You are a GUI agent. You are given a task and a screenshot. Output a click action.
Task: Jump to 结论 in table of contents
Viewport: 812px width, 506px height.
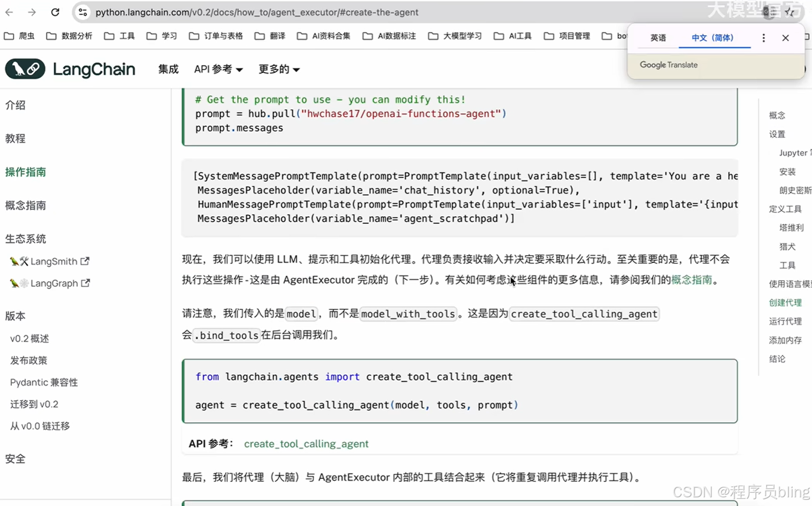pyautogui.click(x=777, y=359)
